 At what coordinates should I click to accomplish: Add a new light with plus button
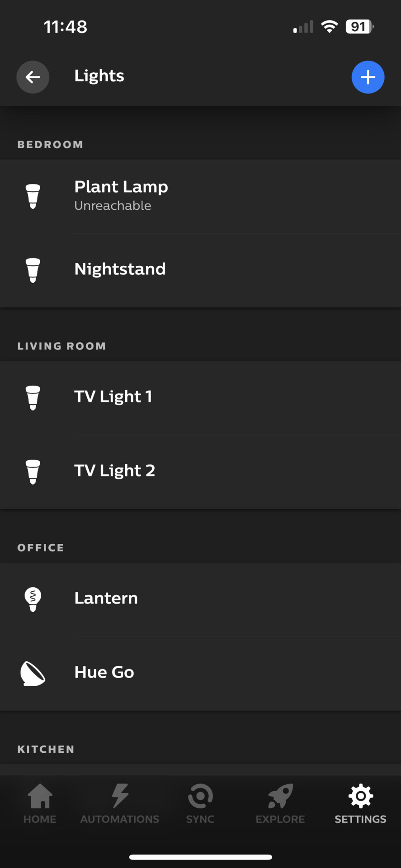pos(368,77)
